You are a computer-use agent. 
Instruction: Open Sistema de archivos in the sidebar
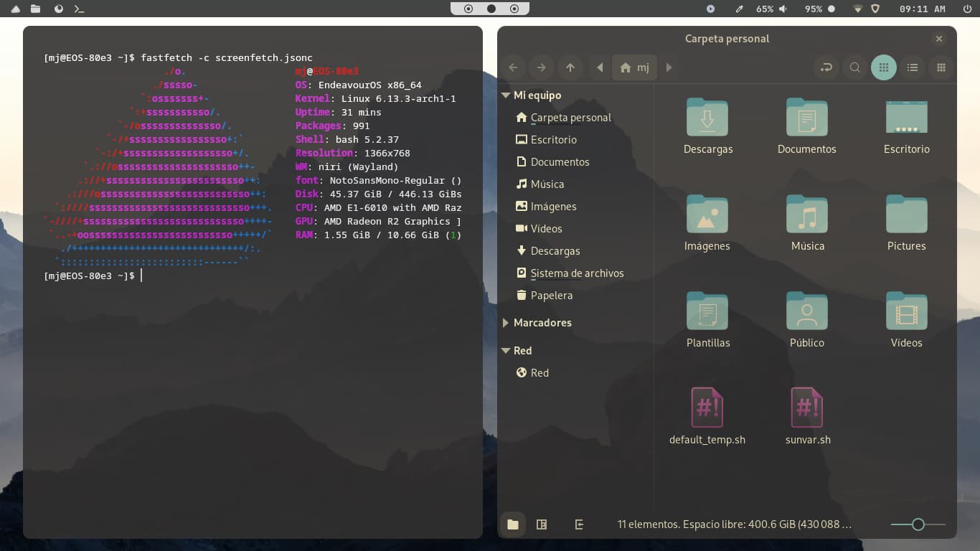tap(576, 273)
